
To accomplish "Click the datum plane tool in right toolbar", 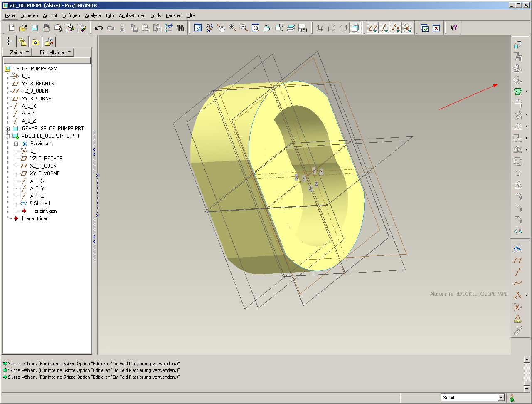I will pos(517,260).
